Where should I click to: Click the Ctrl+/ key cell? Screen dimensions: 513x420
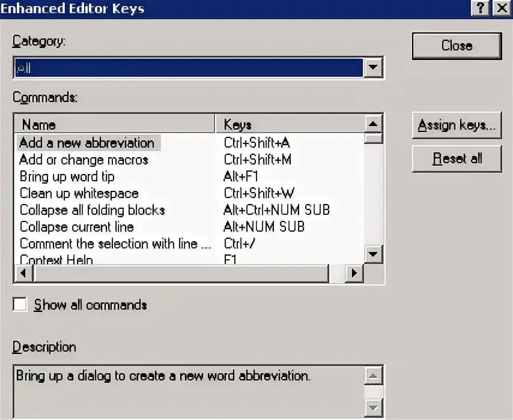[x=240, y=244]
